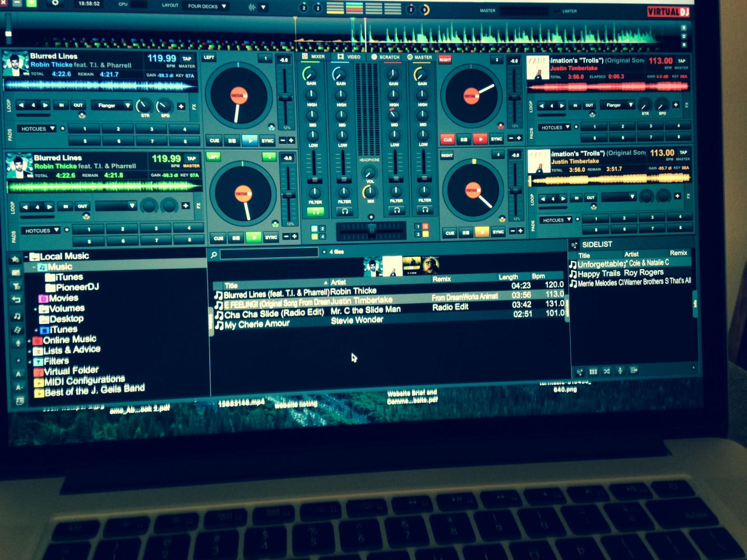
Task: Toggle deck 2 crossfader assign square
Action: 425,226
